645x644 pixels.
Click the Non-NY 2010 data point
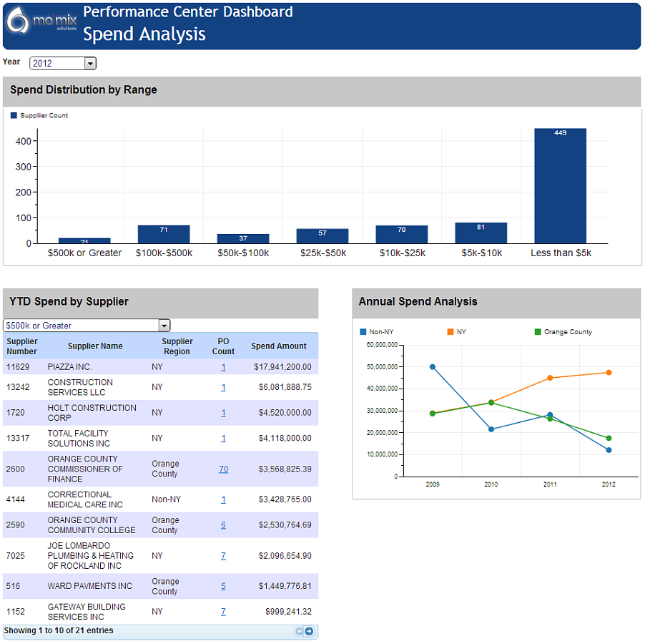(x=491, y=429)
